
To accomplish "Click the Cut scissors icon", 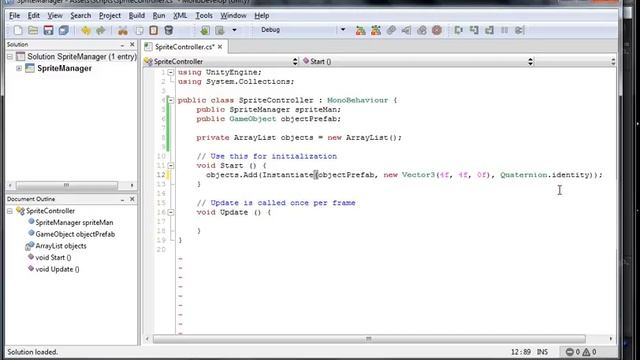I will [x=123, y=30].
